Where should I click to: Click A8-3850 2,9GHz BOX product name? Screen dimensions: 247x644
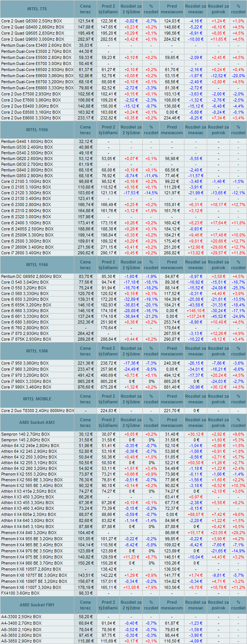(x=21, y=641)
